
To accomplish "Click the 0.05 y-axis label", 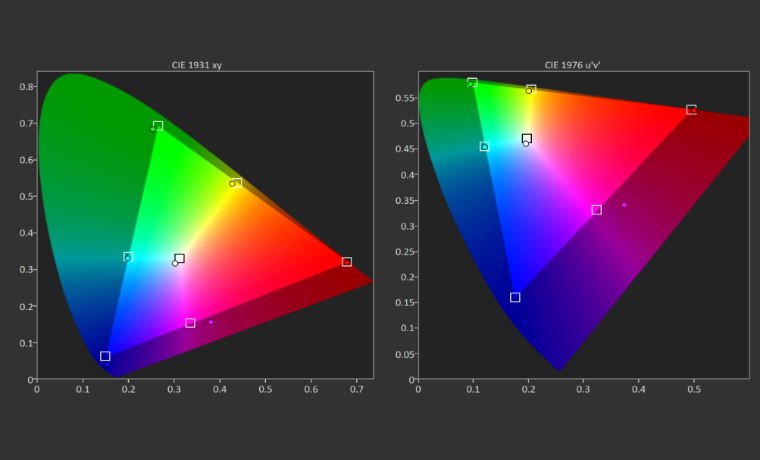I will 405,354.
